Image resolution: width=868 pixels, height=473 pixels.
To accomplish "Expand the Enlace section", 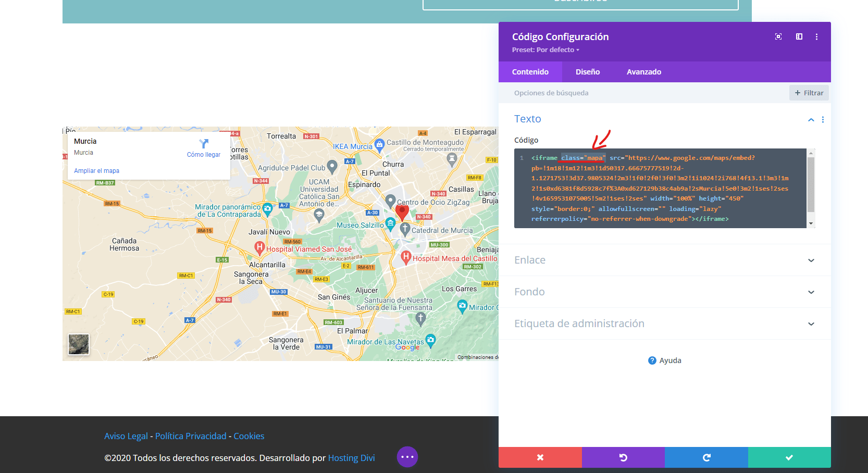I will tap(665, 260).
